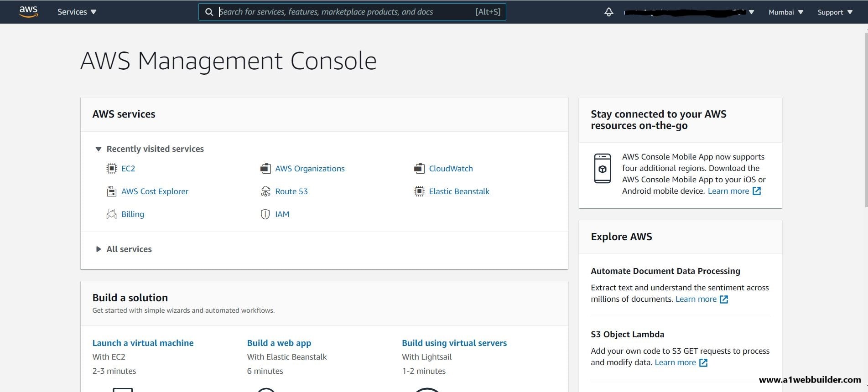Click external link icon after mobile app Learn more
Screen dimensions: 868x392
coord(757,191)
